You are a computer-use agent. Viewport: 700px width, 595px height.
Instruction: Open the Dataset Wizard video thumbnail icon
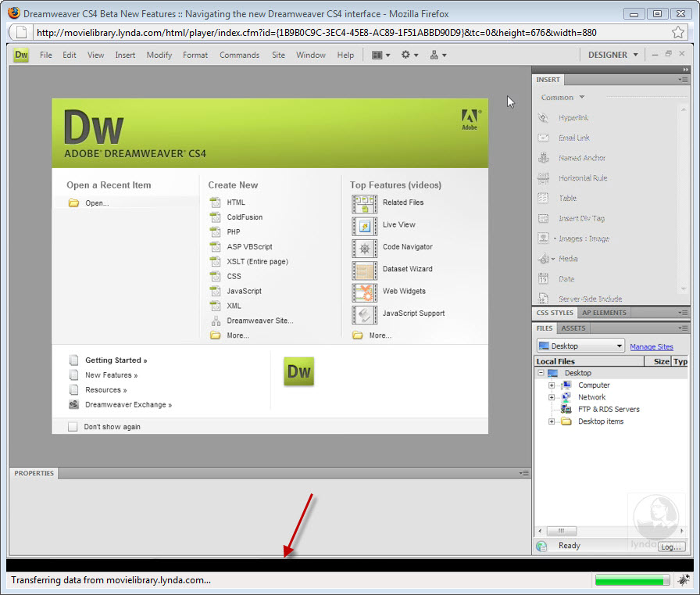point(364,271)
